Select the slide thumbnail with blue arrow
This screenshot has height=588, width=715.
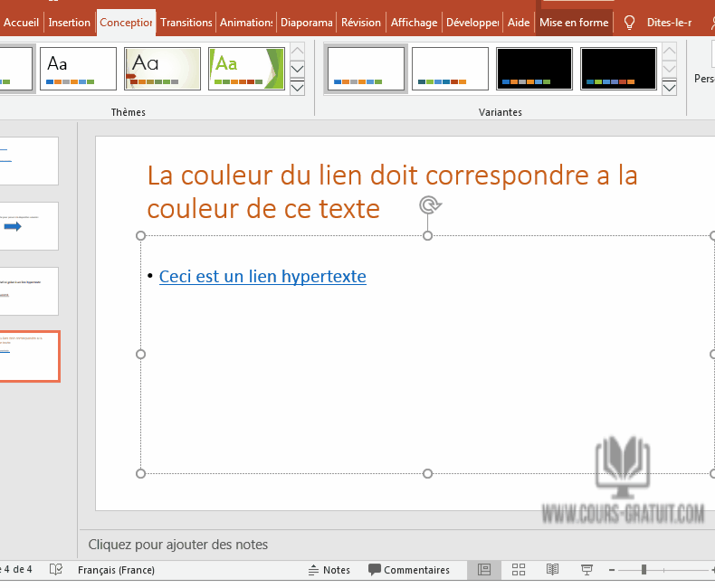coord(29,226)
